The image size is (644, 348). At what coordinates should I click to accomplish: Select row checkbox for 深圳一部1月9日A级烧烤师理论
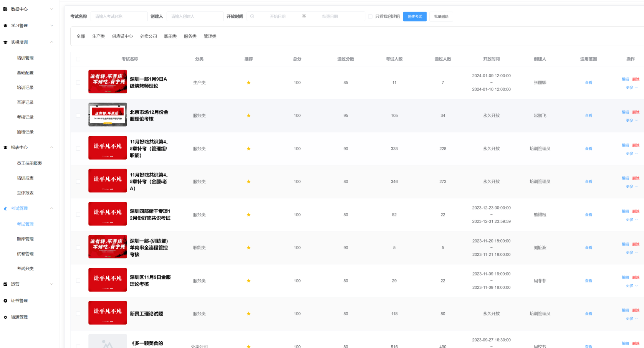tap(78, 82)
